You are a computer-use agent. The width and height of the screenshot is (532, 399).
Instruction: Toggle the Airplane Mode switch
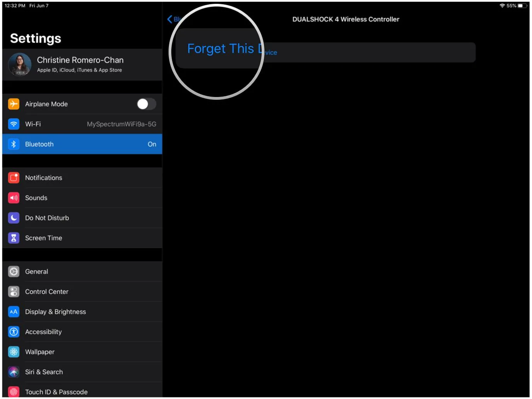coord(147,104)
